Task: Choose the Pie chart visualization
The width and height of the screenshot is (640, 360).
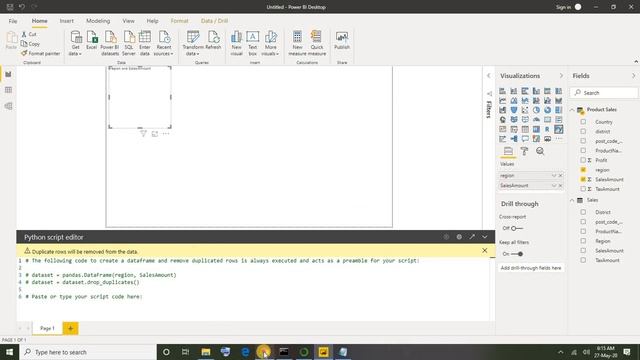Action: click(536, 110)
